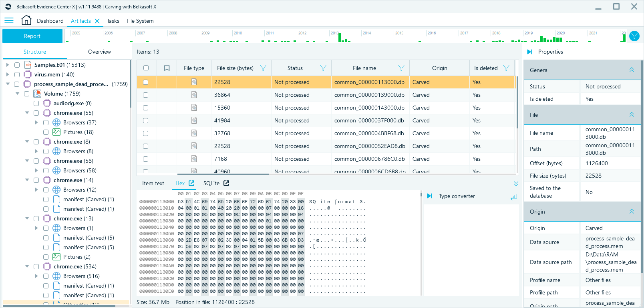644x308 pixels.
Task: Collapse the Volume (1759) node
Action: click(x=17, y=94)
